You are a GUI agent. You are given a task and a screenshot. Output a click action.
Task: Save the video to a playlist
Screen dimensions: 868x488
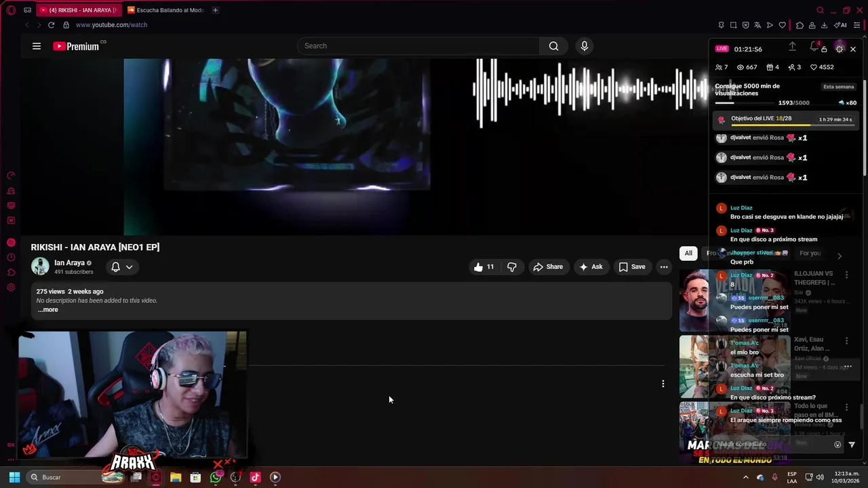tap(632, 267)
